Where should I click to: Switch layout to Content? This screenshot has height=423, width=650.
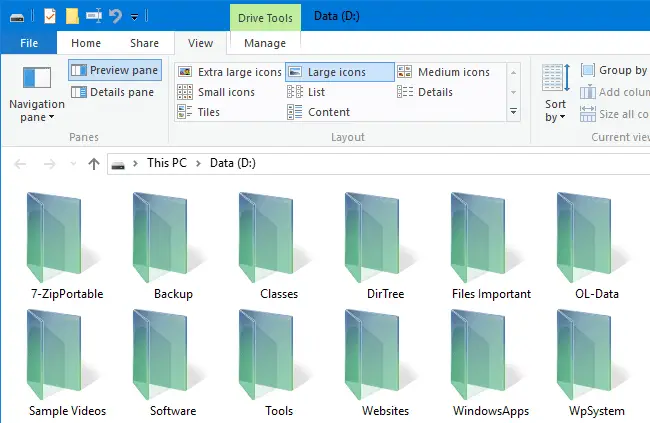click(x=318, y=112)
